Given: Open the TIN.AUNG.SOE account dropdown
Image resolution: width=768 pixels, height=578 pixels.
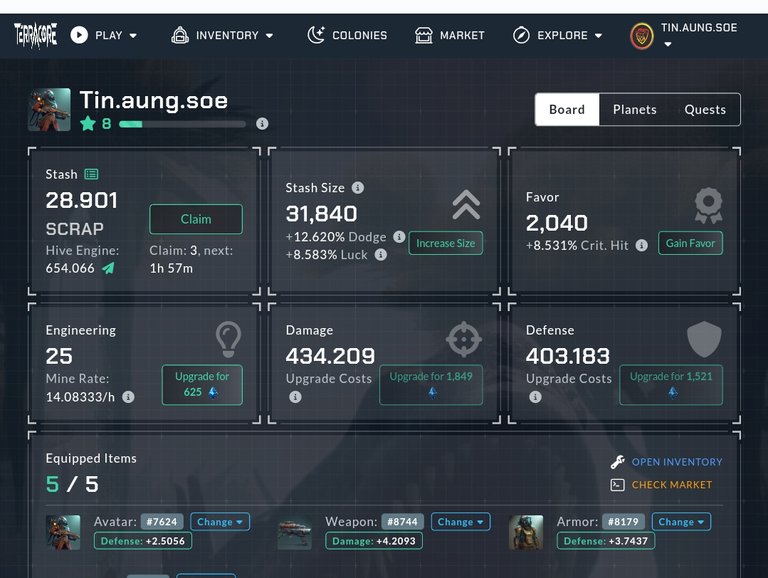Looking at the screenshot, I should 684,36.
